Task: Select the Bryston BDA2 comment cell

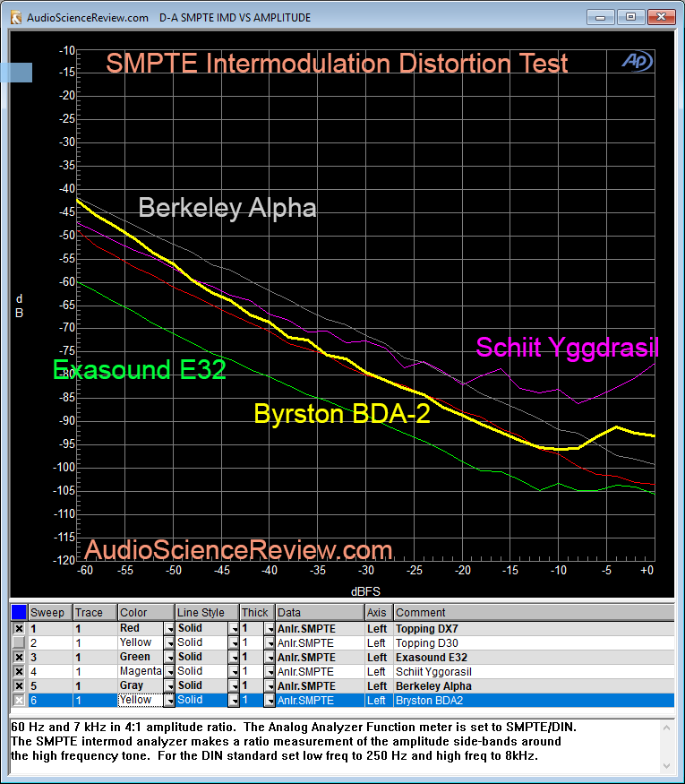Action: [534, 700]
